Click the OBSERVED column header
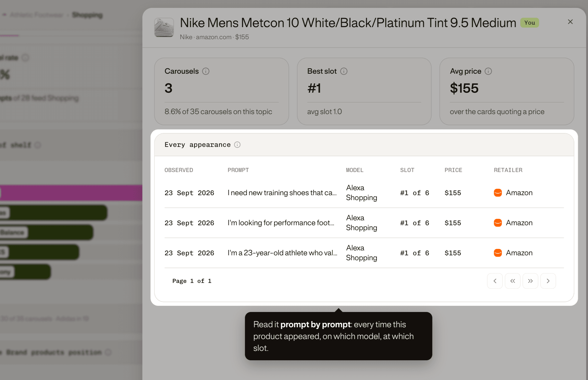The width and height of the screenshot is (588, 380). tap(179, 170)
